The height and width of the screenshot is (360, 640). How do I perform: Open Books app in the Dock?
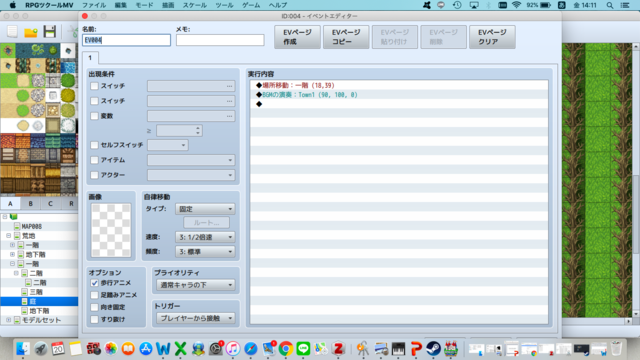coord(128,349)
